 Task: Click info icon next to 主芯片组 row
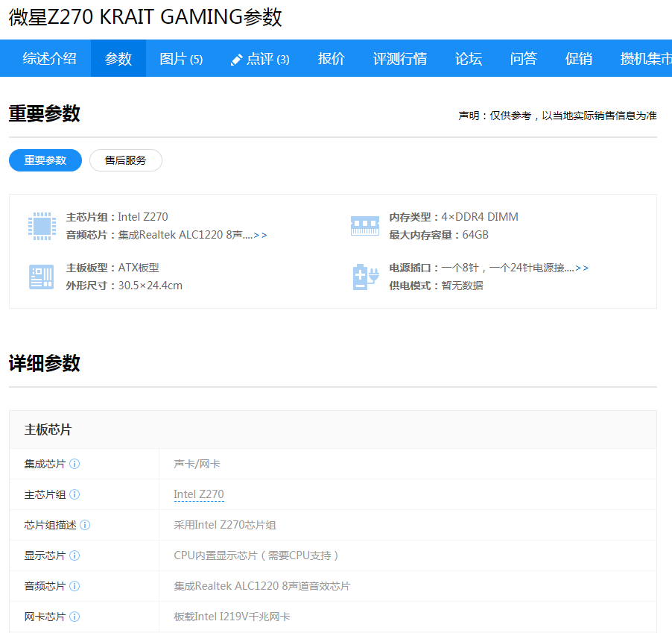click(x=75, y=494)
